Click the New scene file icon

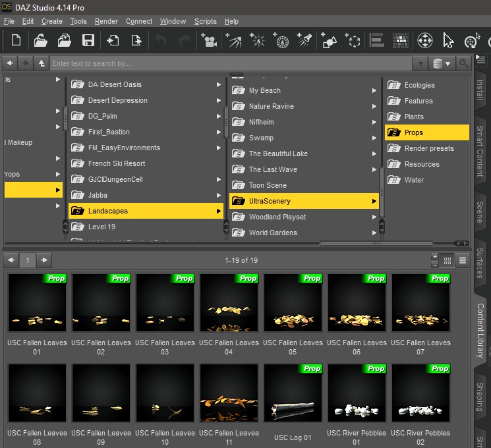[16, 41]
